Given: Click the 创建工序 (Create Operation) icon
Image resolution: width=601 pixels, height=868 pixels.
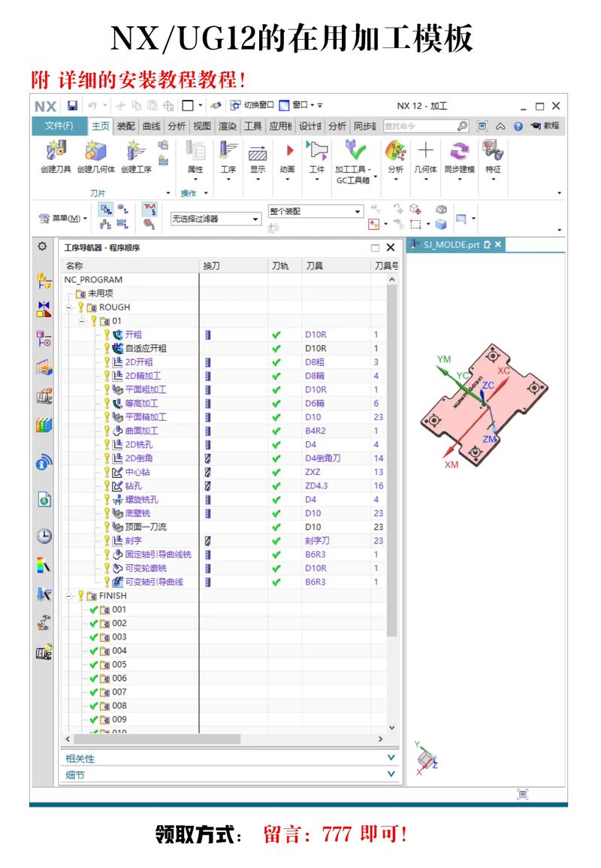Looking at the screenshot, I should click(x=136, y=151).
